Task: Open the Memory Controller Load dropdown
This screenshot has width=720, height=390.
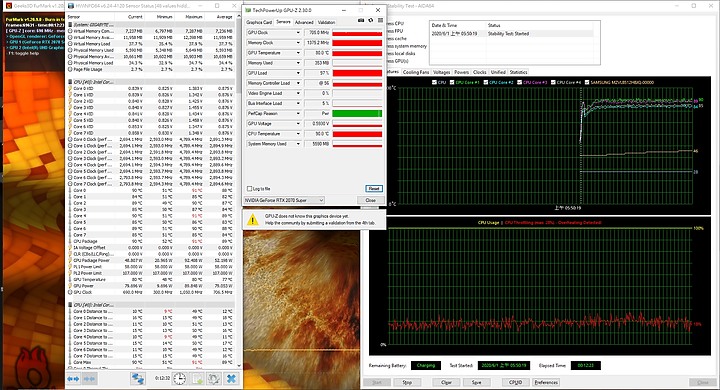Action: pos(298,83)
